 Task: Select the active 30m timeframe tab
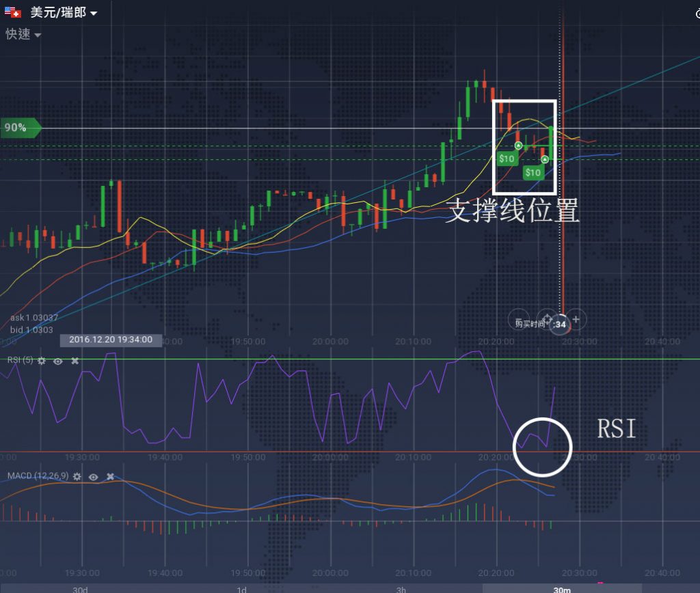pos(562,589)
